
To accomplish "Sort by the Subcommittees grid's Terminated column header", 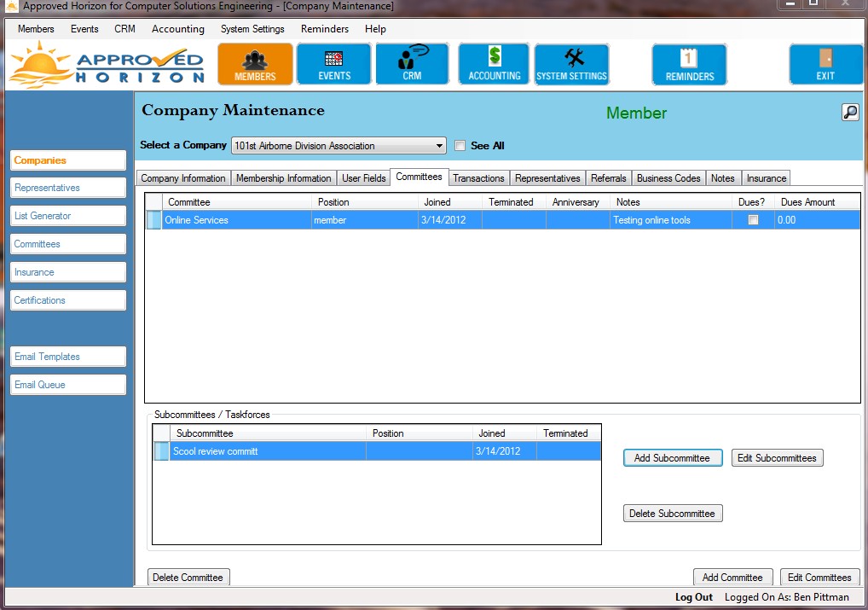I will pyautogui.click(x=569, y=433).
